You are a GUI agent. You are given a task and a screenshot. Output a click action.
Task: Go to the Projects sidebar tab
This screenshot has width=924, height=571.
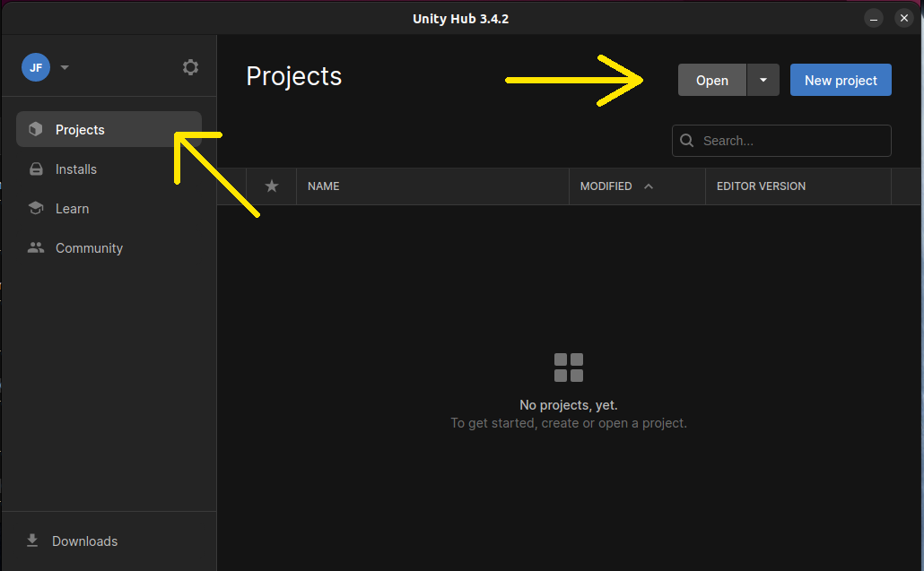(109, 129)
